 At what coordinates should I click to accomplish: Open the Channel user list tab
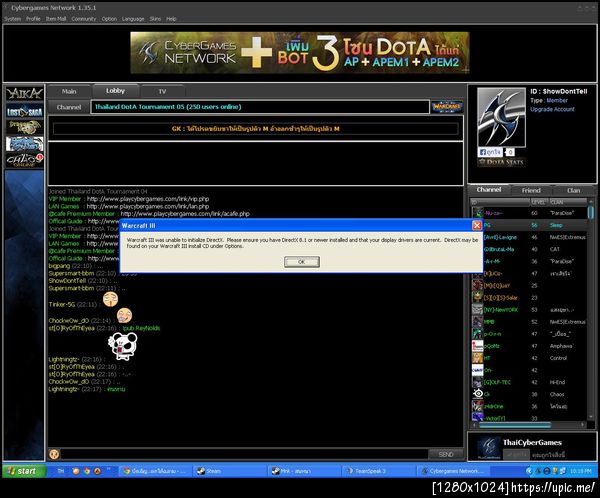pos(489,190)
